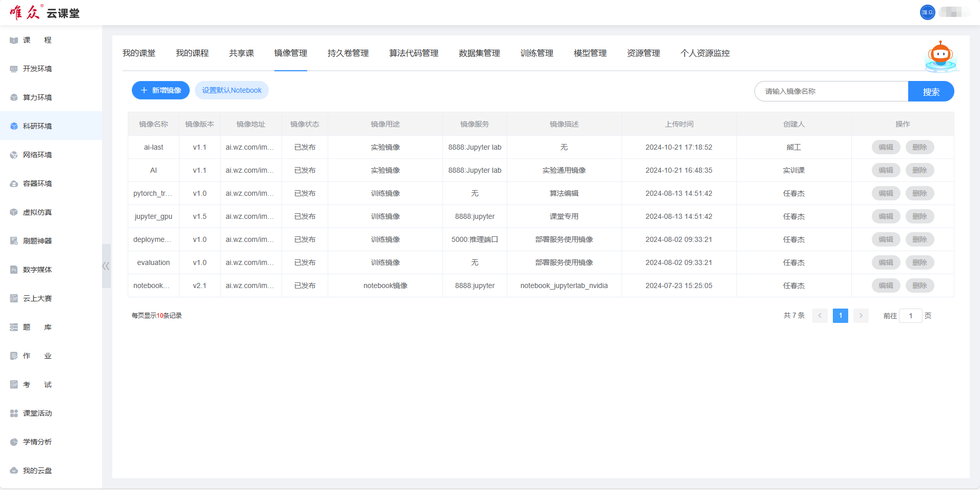This screenshot has height=490, width=980.
Task: Open 开发环境 via its sidebar icon
Action: (x=14, y=69)
